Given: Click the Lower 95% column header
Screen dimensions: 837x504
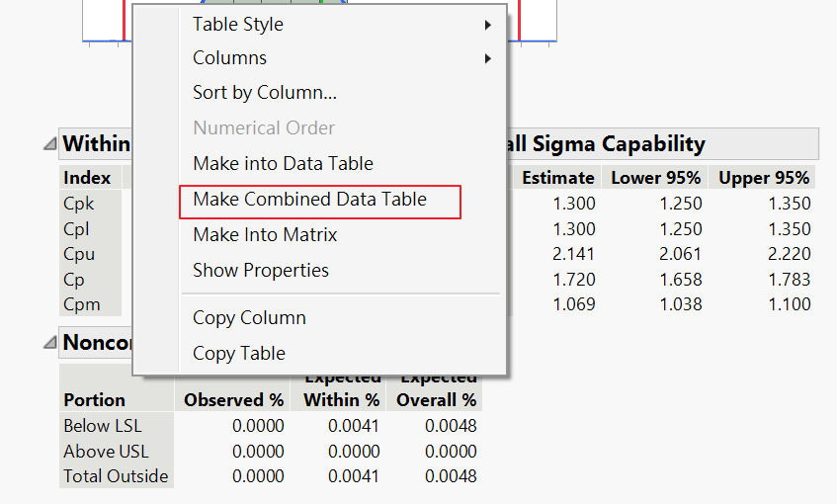Looking at the screenshot, I should 656,178.
